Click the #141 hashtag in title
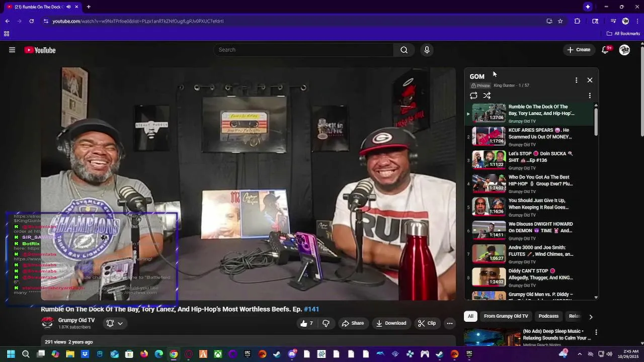 (x=311, y=309)
